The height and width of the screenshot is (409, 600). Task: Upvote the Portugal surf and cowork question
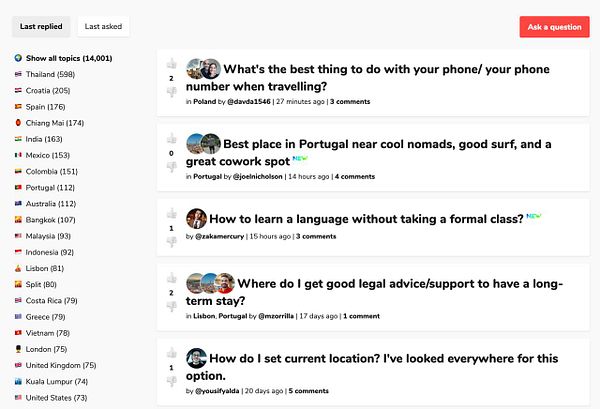(x=171, y=139)
